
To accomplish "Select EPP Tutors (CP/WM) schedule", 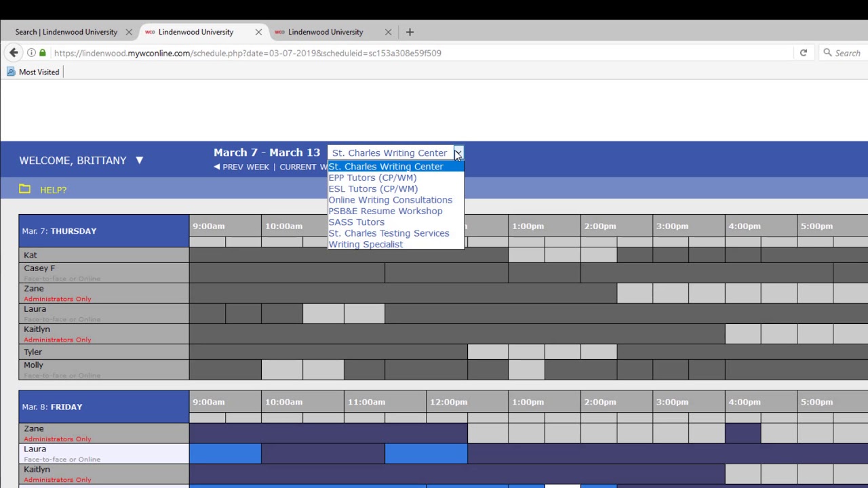I will point(396,178).
